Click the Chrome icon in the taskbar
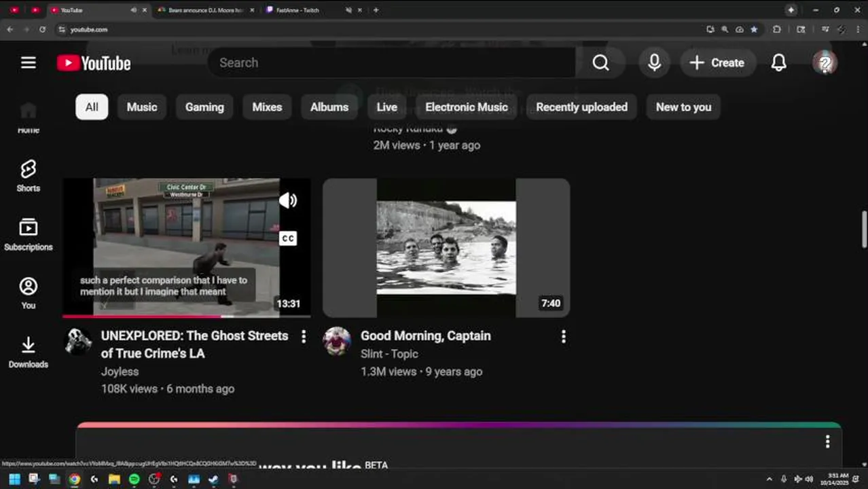 74,479
